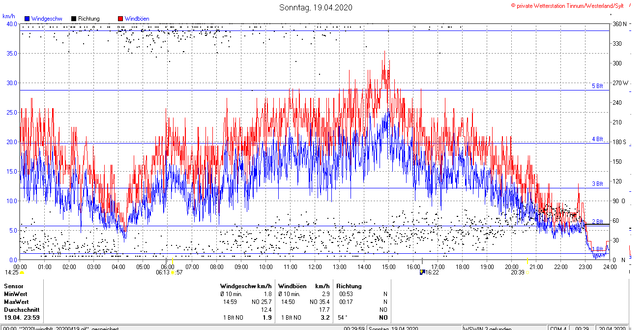Click the yellow sunrise icon beside 06:13

click(x=173, y=272)
